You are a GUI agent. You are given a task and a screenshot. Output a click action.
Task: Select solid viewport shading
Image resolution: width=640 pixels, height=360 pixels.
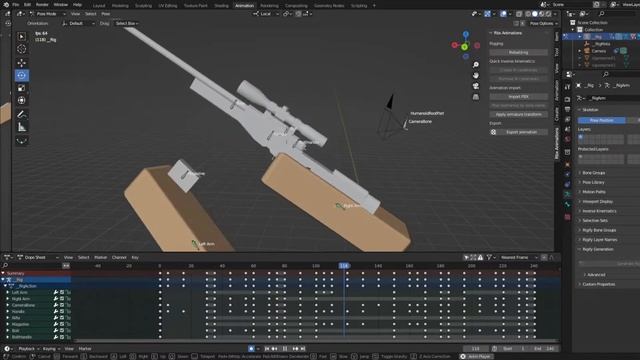coord(535,14)
